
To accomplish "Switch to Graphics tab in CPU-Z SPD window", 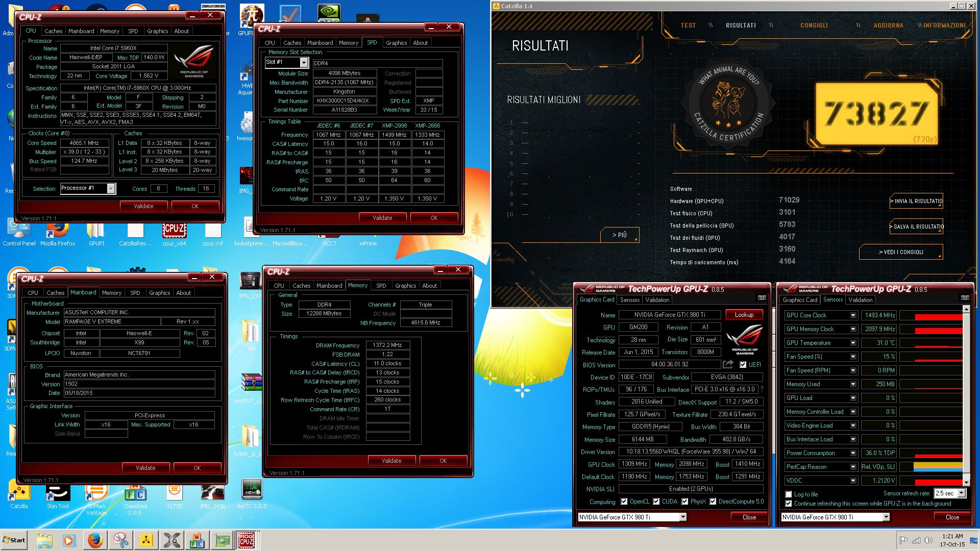I will click(396, 43).
